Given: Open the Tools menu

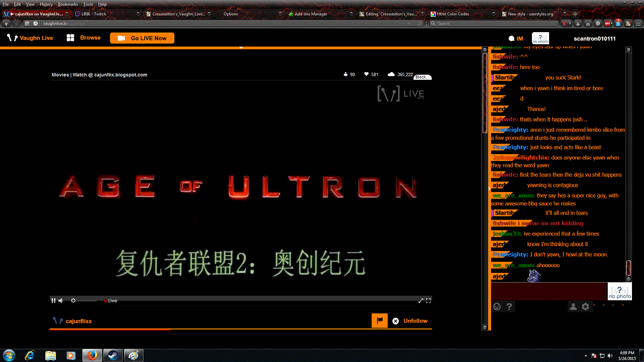Looking at the screenshot, I should 88,4.
